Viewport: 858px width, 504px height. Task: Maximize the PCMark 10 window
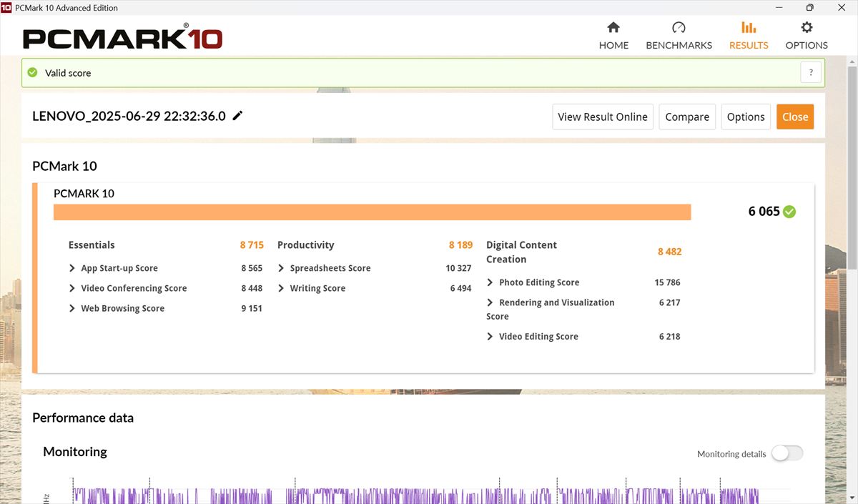pos(809,8)
